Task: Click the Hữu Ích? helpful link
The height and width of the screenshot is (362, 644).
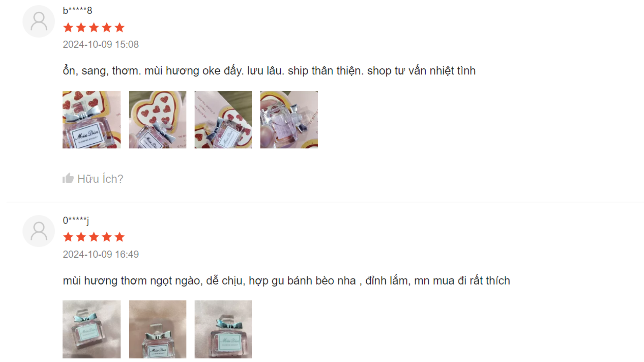Action: coord(93,179)
